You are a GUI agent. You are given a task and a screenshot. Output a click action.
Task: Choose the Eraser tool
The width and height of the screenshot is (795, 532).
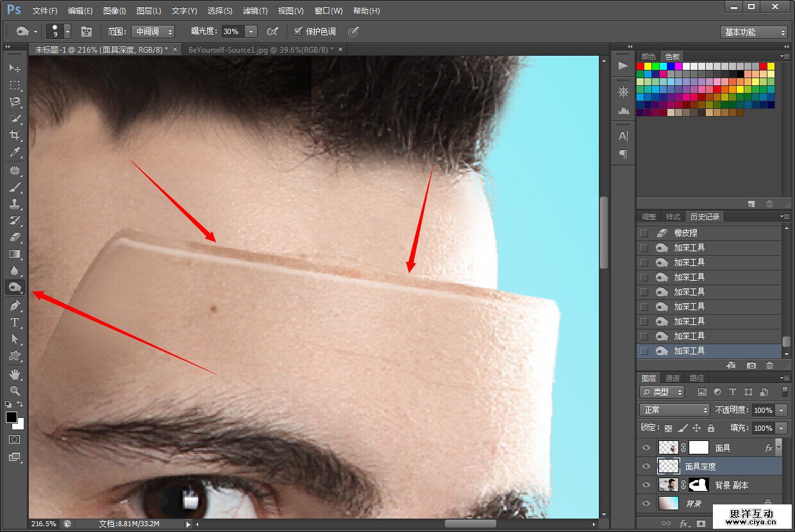click(15, 237)
